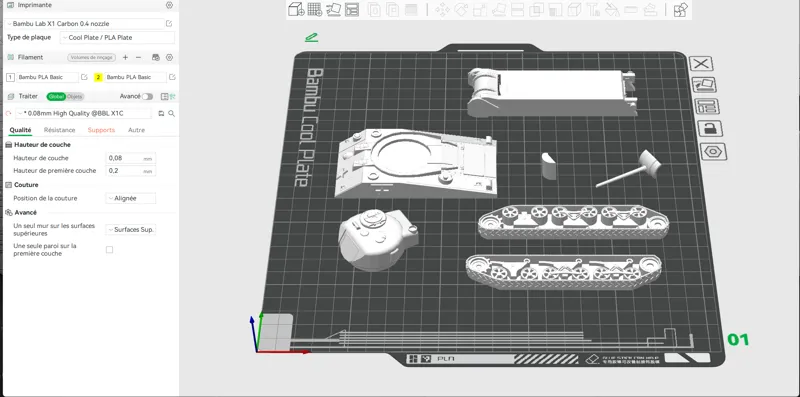Switch to the Résistance tab
Screen dimensions: 800x397
(60, 130)
